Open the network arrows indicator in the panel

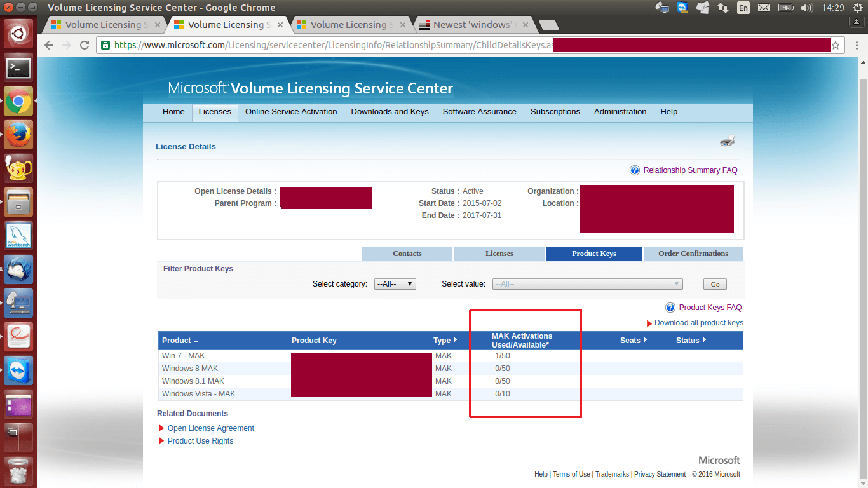723,8
